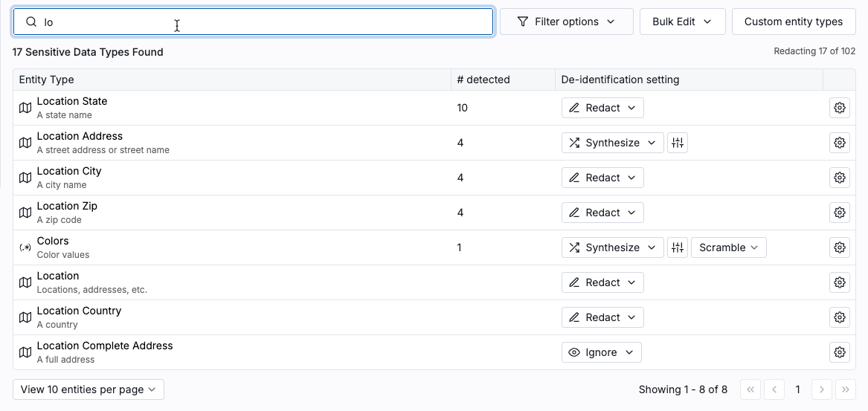This screenshot has height=411, width=868.
Task: Click the search field containing 'lo'
Action: [253, 22]
